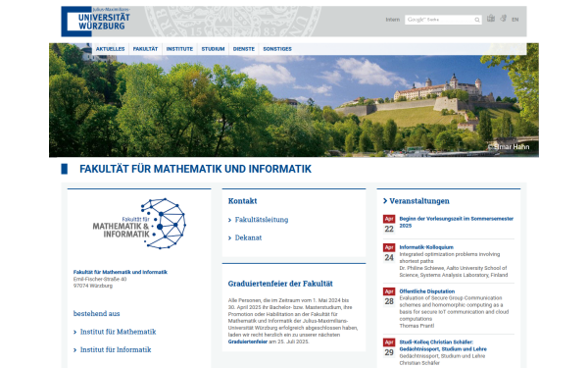Open the INSTITUTE menu

pos(179,49)
